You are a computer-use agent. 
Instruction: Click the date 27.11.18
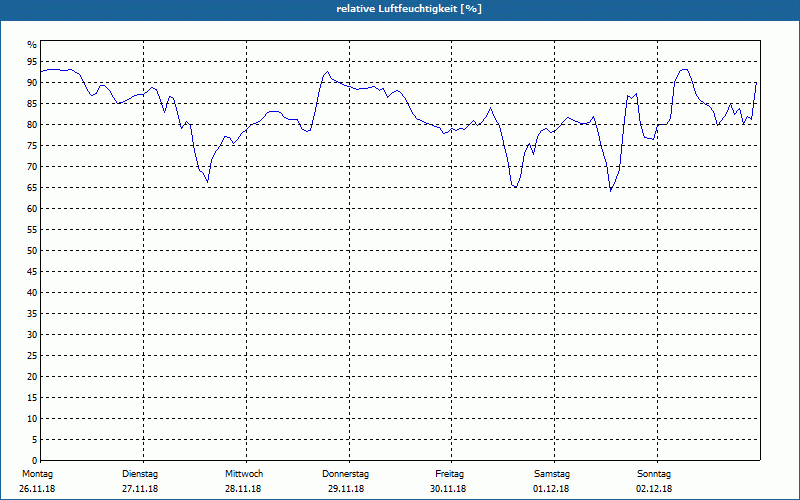pyautogui.click(x=140, y=489)
